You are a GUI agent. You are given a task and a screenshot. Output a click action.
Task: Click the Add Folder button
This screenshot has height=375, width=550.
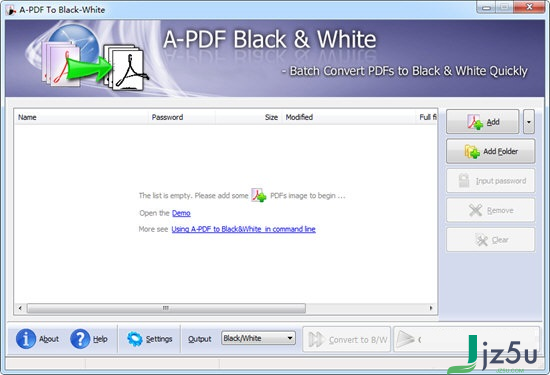(x=490, y=151)
